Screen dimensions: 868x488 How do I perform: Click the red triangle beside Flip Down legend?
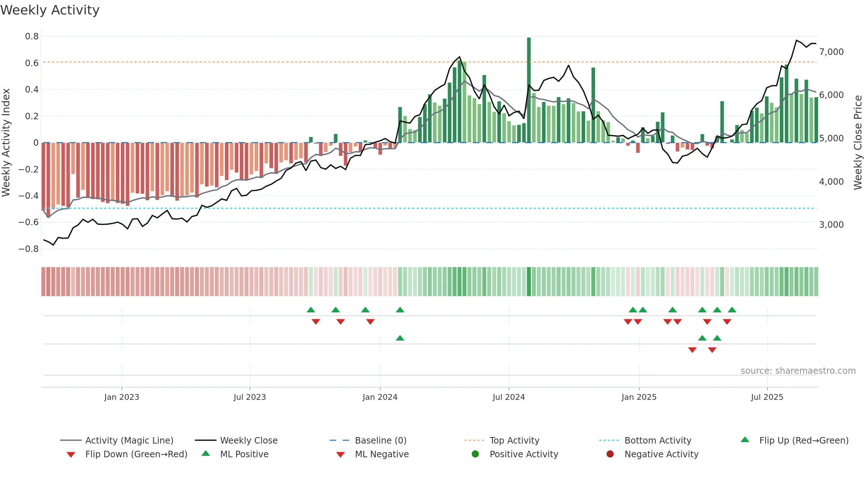[x=71, y=455]
